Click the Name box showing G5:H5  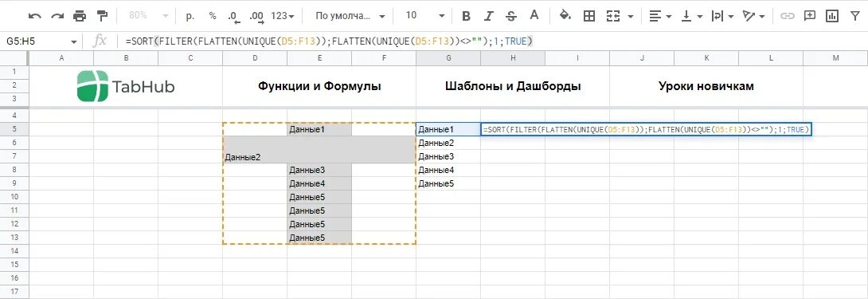point(33,41)
